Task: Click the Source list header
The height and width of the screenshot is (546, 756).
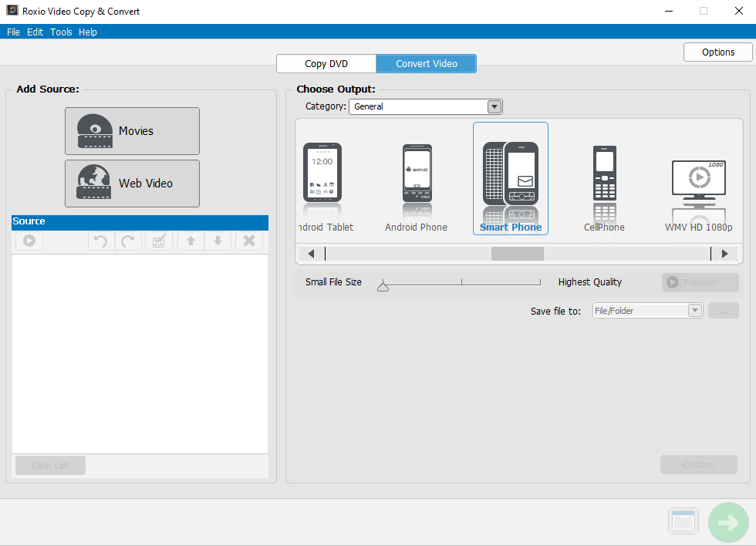Action: pos(140,221)
